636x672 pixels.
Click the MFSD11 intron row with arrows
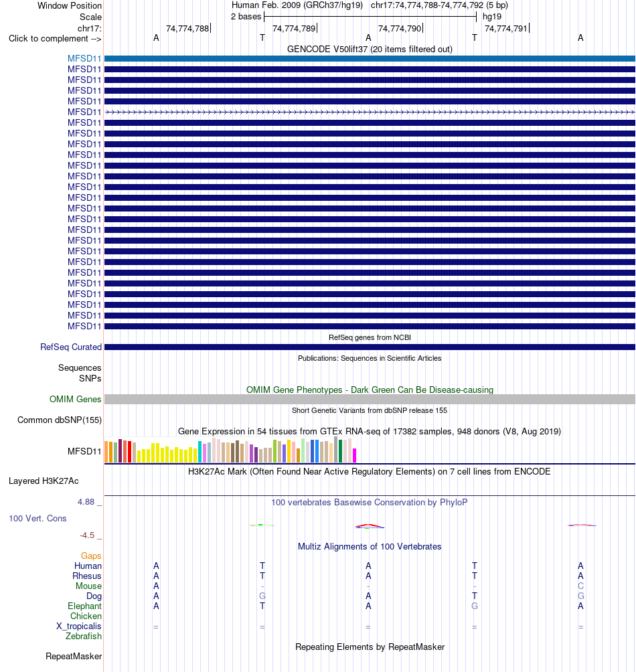(x=370, y=112)
